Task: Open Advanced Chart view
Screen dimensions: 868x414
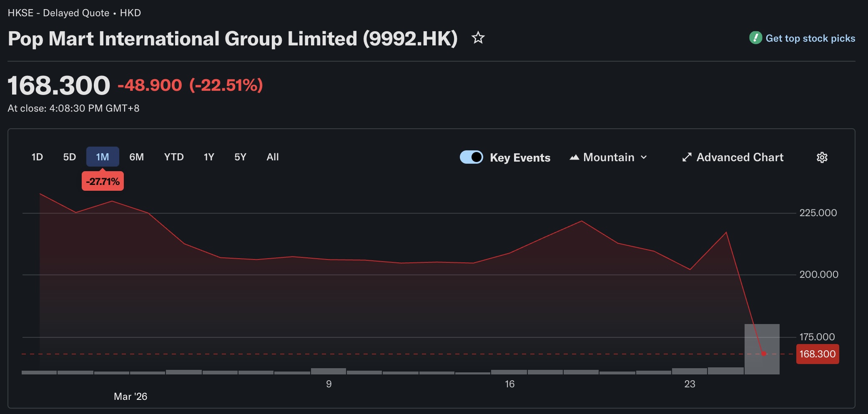Action: 740,157
